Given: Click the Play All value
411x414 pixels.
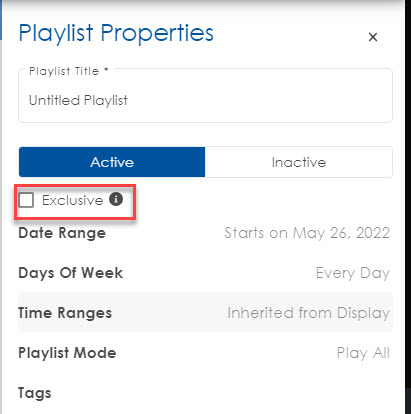Looking at the screenshot, I should pyautogui.click(x=363, y=353).
